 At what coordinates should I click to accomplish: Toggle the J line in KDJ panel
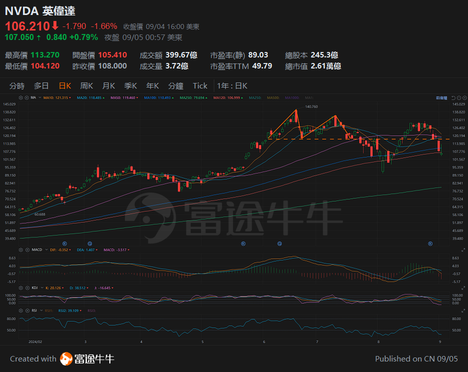pos(104,288)
